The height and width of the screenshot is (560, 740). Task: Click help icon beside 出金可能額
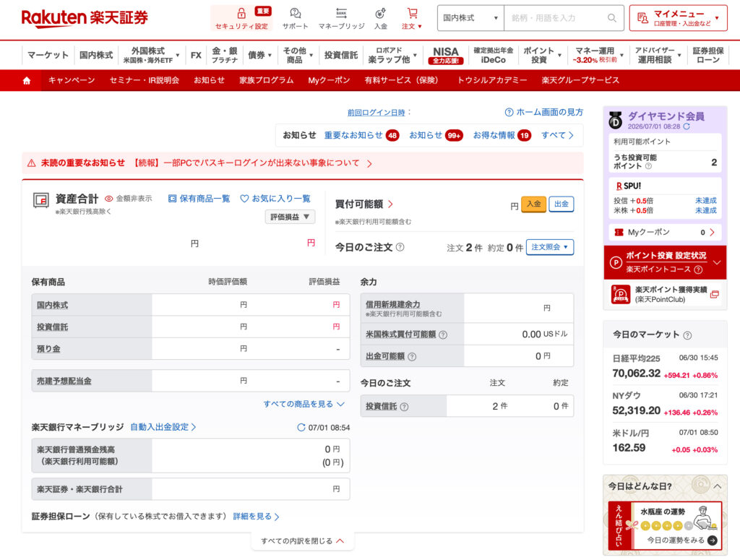click(412, 357)
